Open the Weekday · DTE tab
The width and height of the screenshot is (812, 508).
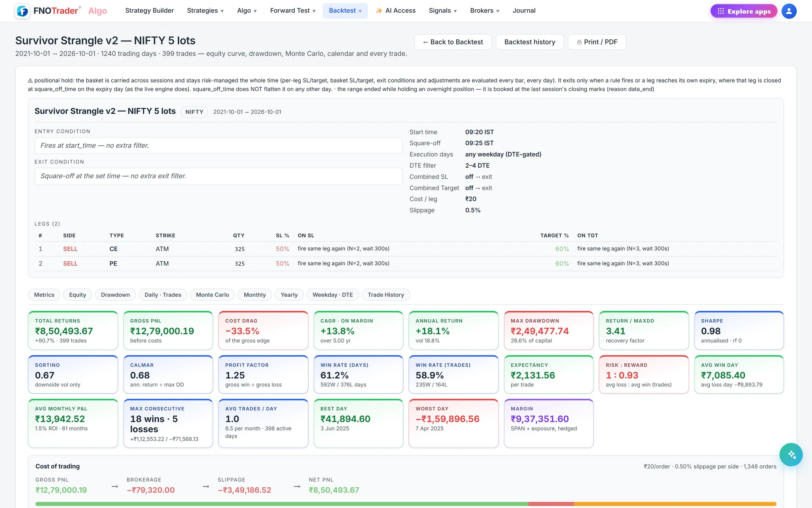point(332,295)
